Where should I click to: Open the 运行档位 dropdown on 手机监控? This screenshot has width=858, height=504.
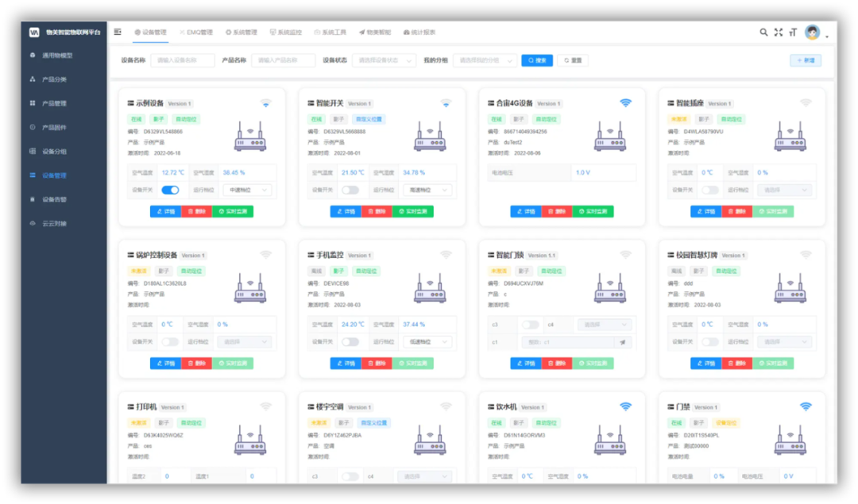click(x=427, y=342)
